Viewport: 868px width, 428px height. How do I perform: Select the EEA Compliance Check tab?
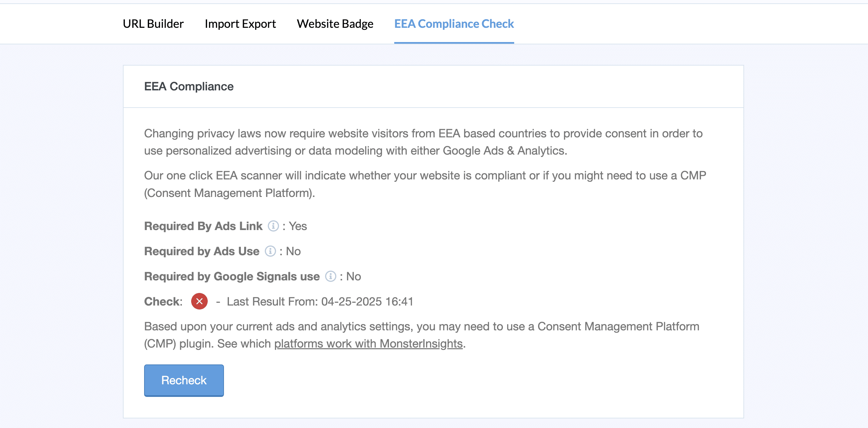coord(454,24)
